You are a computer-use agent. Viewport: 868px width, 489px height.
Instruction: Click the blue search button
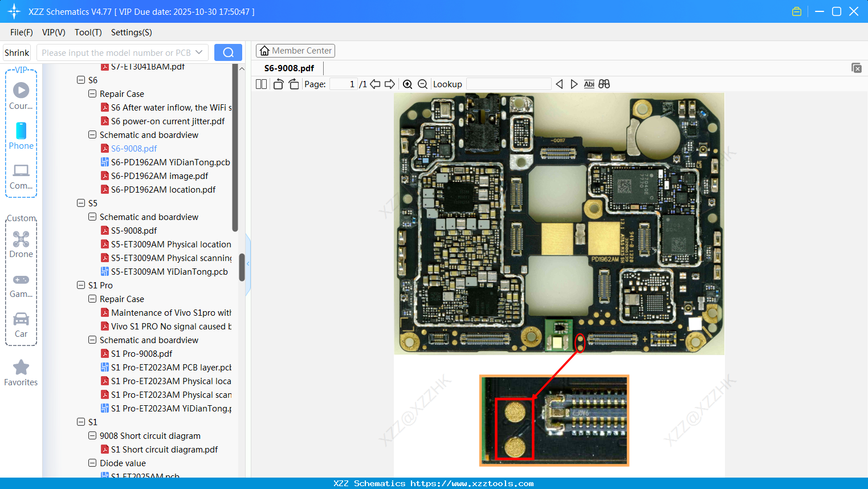(x=228, y=52)
